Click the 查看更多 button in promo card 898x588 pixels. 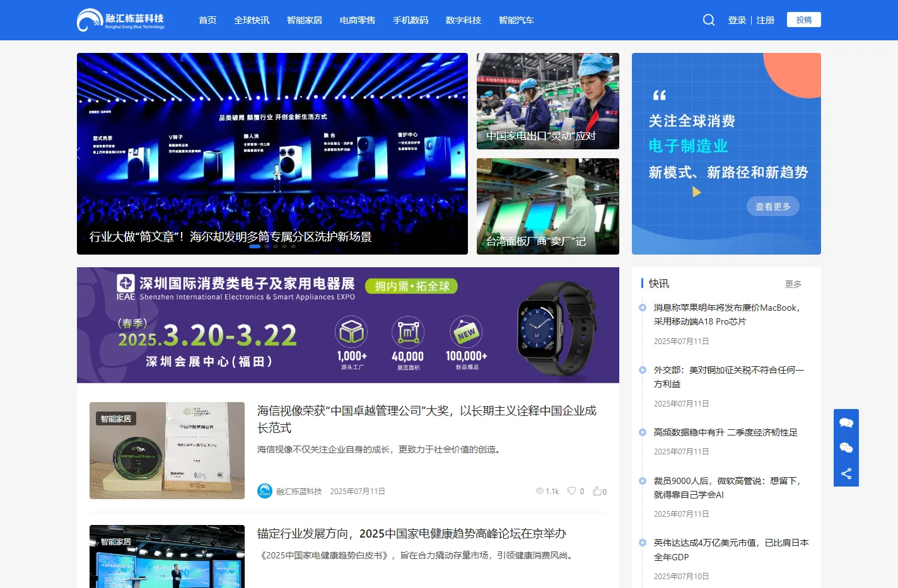pyautogui.click(x=773, y=206)
